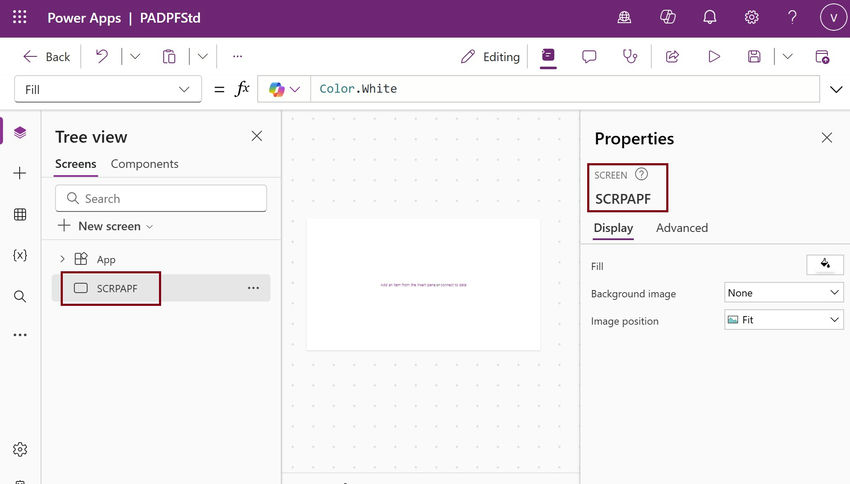Image resolution: width=850 pixels, height=484 pixels.
Task: Expand the formula bar chevron
Action: tap(836, 89)
